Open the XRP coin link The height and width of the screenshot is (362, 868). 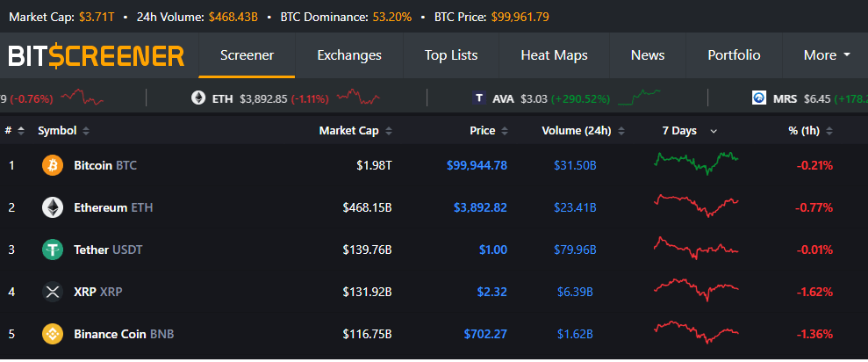98,292
